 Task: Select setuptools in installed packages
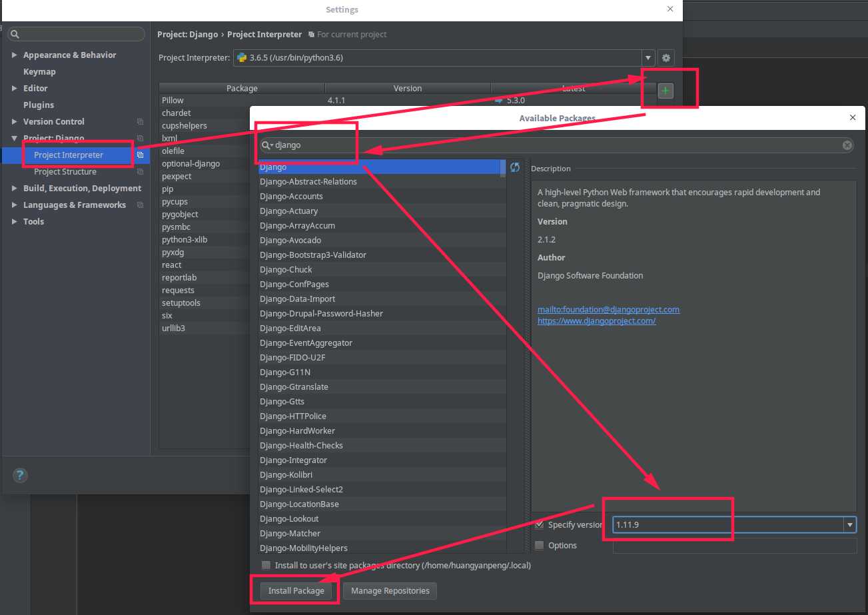point(205,303)
